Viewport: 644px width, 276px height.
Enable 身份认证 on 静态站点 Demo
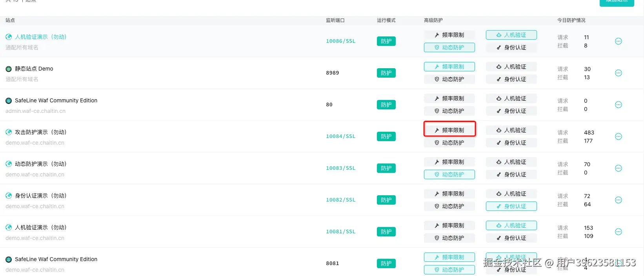pos(511,79)
